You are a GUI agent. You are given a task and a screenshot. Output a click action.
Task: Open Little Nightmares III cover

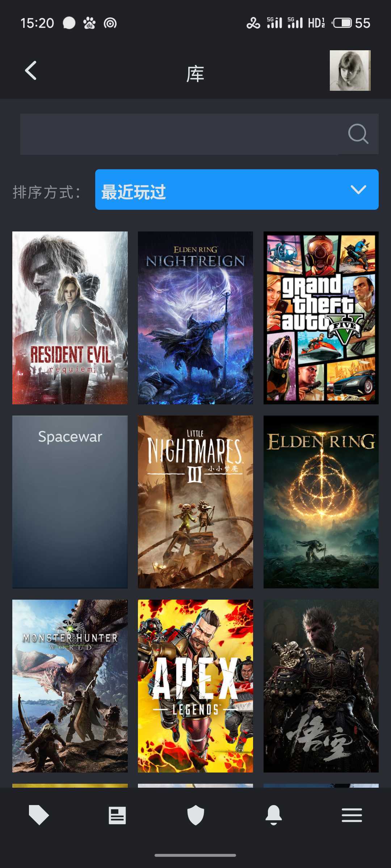(195, 502)
